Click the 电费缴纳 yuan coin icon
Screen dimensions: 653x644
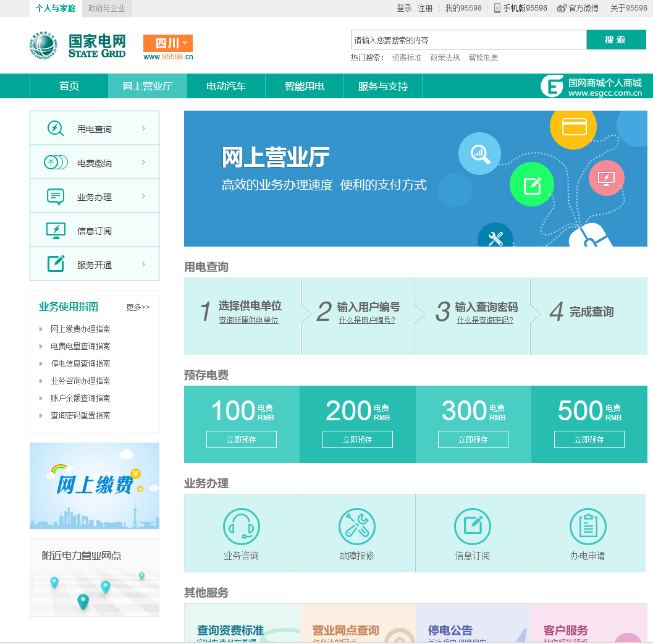[56, 163]
